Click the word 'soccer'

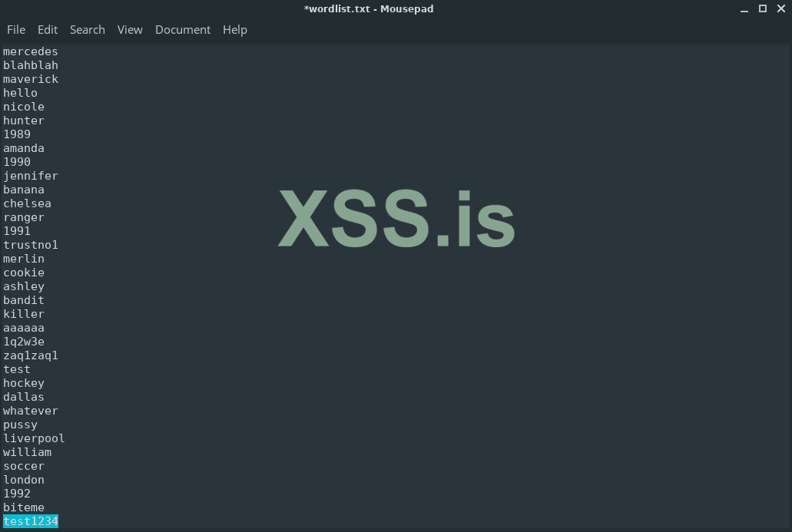[x=24, y=467]
